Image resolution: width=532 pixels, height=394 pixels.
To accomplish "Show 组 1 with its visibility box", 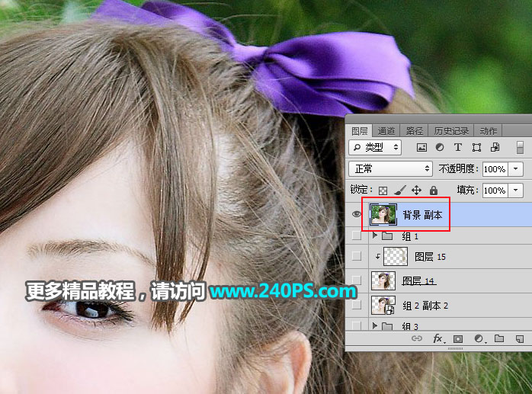I will [357, 235].
